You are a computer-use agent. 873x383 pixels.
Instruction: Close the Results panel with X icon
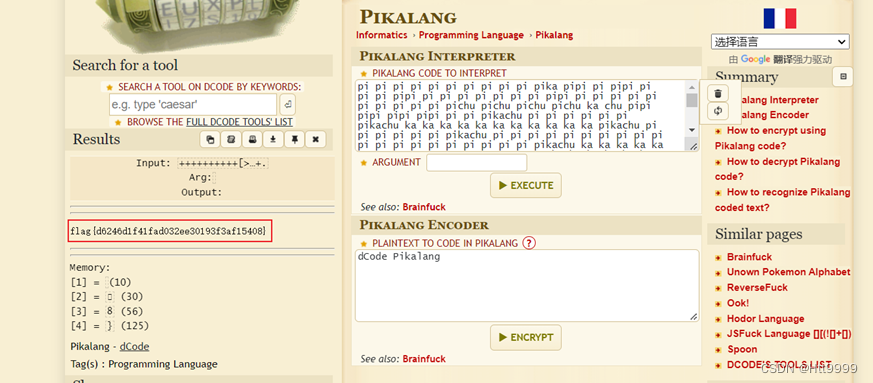click(x=315, y=139)
